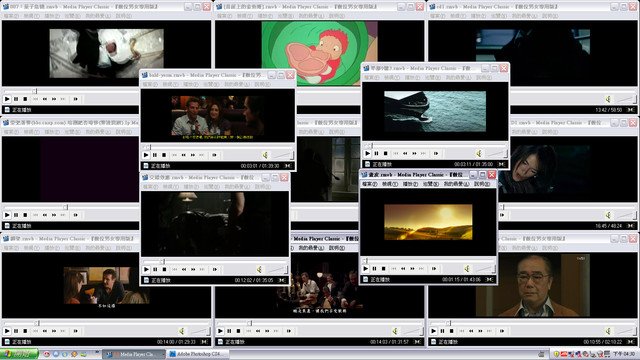Frame-step in the bald-yesm.rmvb window
This screenshot has width=640, height=360.
click(214, 155)
